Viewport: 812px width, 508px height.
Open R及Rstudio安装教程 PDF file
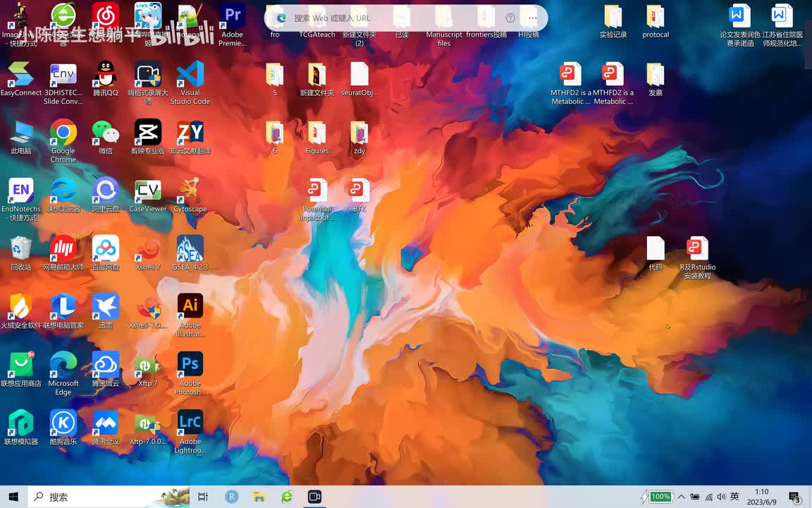[698, 257]
